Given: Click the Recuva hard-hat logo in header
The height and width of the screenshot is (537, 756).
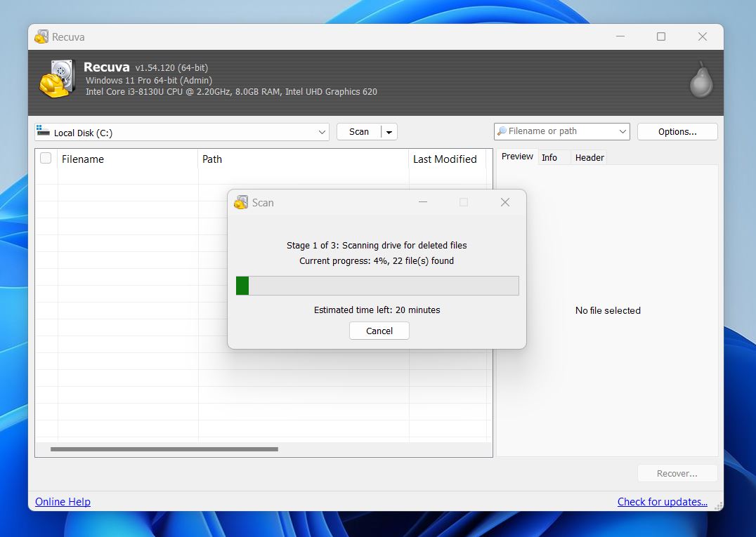Looking at the screenshot, I should click(56, 79).
